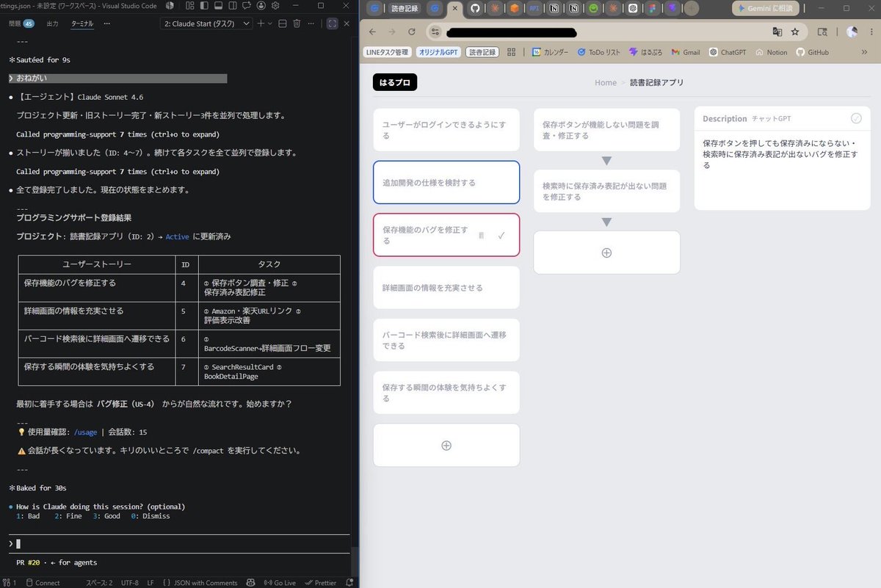Screen dimensions: 881x588
Task: Open VS Code notifications bell
Action: (349, 583)
